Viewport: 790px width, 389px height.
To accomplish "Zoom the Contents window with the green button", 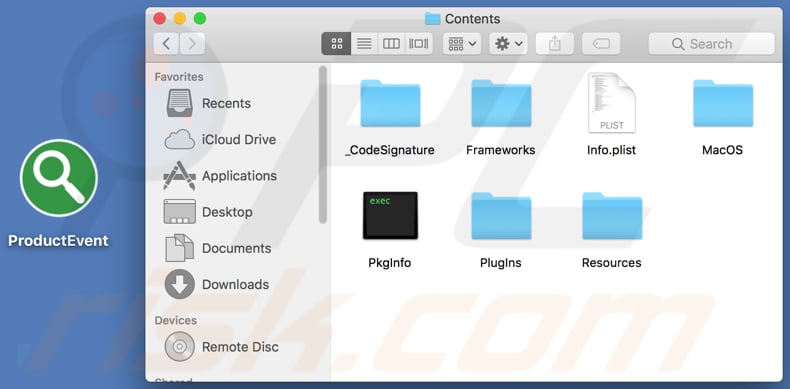I will 200,19.
